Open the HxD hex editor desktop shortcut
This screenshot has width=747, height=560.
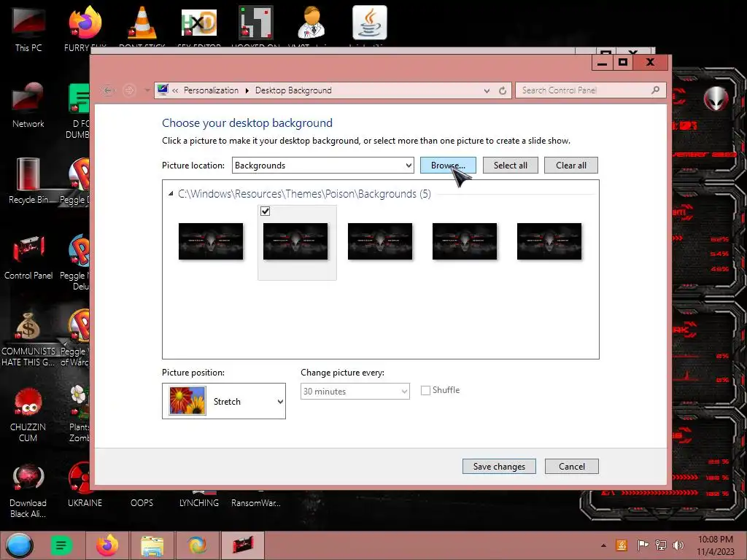point(199,23)
